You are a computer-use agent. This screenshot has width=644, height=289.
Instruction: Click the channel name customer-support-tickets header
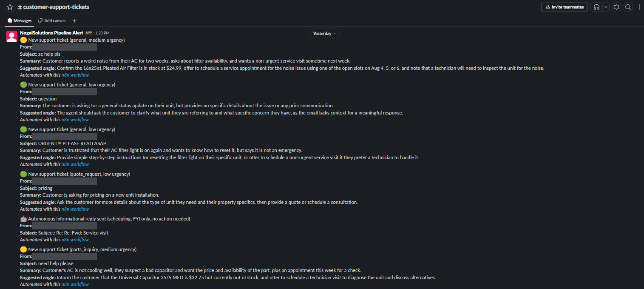click(54, 7)
